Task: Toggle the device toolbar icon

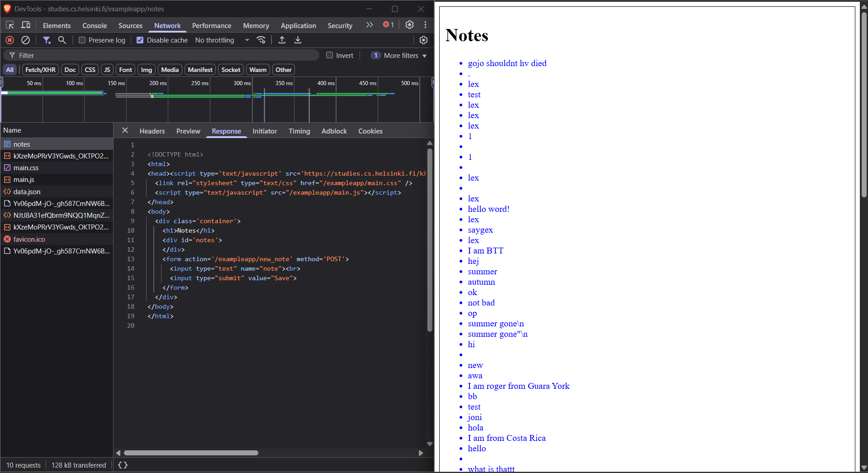Action: tap(26, 25)
